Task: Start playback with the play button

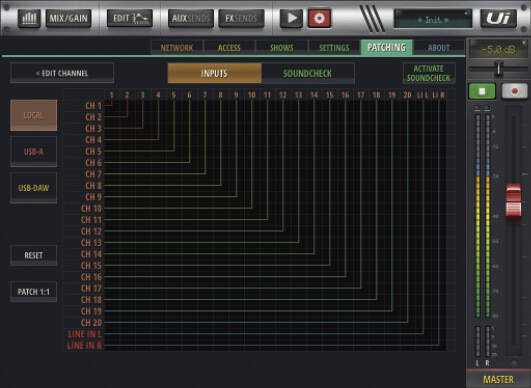Action: coord(291,18)
